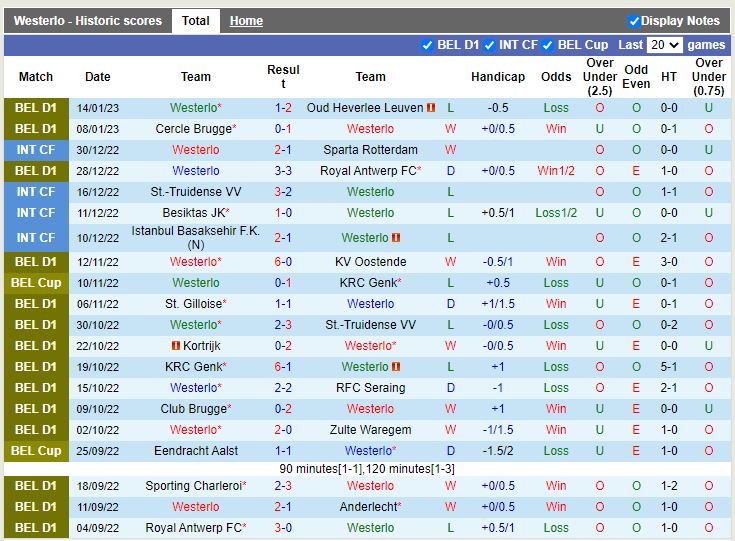Screen dimensions: 735x541
Task: Open the Last 20 games dropdown
Action: [664, 45]
